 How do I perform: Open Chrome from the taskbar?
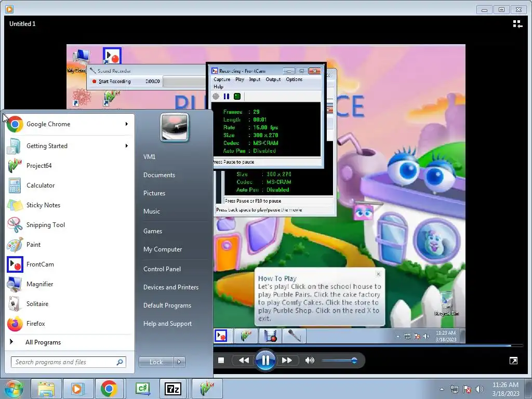109,389
